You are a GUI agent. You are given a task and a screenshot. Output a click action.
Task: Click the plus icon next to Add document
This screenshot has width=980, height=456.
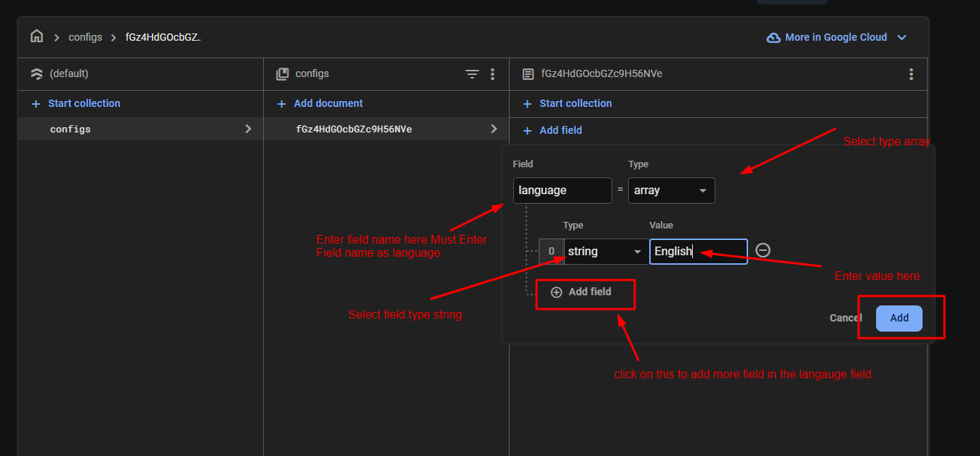click(282, 104)
